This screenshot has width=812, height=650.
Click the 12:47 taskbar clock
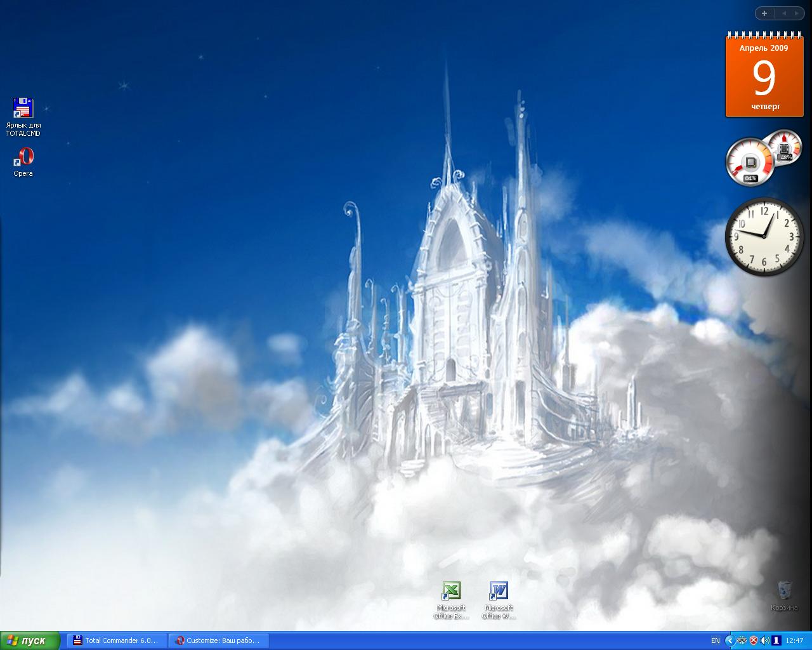794,641
